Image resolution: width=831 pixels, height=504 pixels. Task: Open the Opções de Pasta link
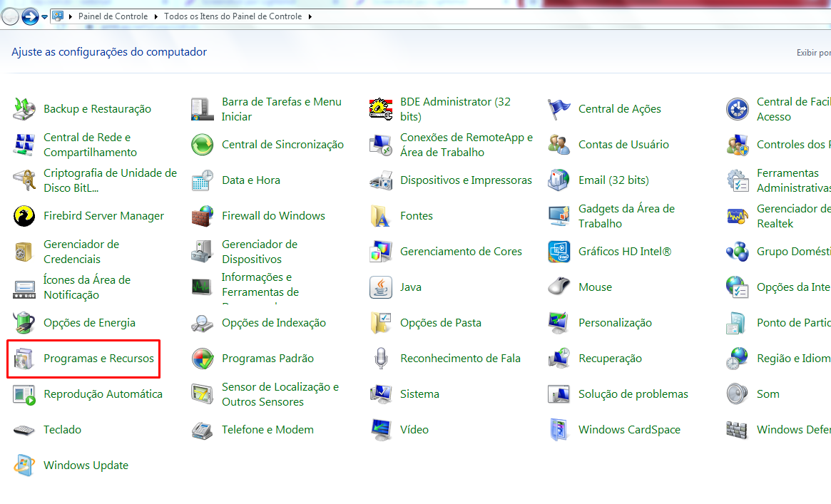coord(440,323)
